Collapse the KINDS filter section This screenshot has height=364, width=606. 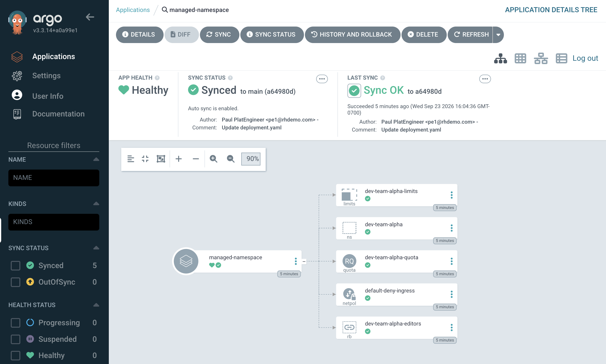[96, 204]
